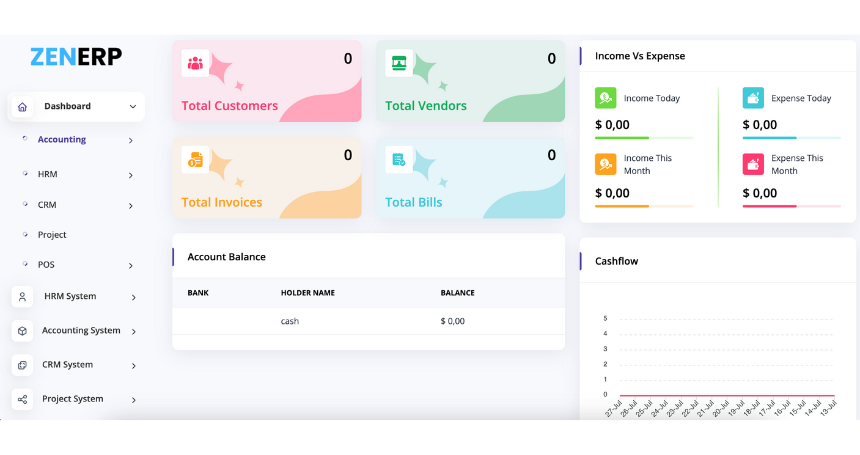The image size is (860, 455).
Task: Click the Total Invoices document icon
Action: (x=195, y=160)
